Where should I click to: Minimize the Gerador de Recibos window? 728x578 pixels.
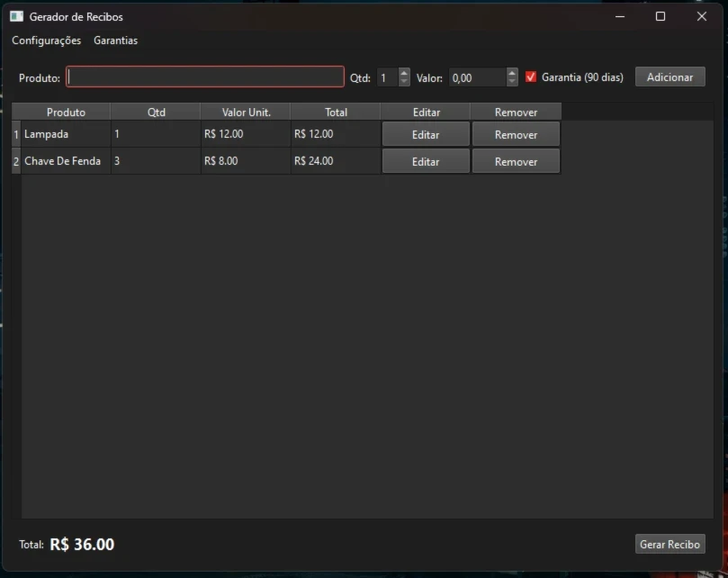pyautogui.click(x=620, y=17)
